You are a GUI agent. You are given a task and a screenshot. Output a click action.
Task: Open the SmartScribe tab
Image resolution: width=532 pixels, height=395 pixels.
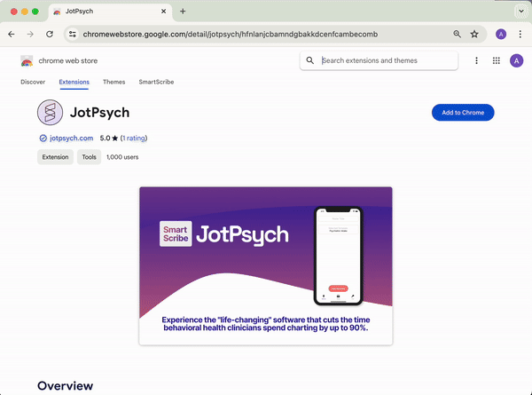156,82
